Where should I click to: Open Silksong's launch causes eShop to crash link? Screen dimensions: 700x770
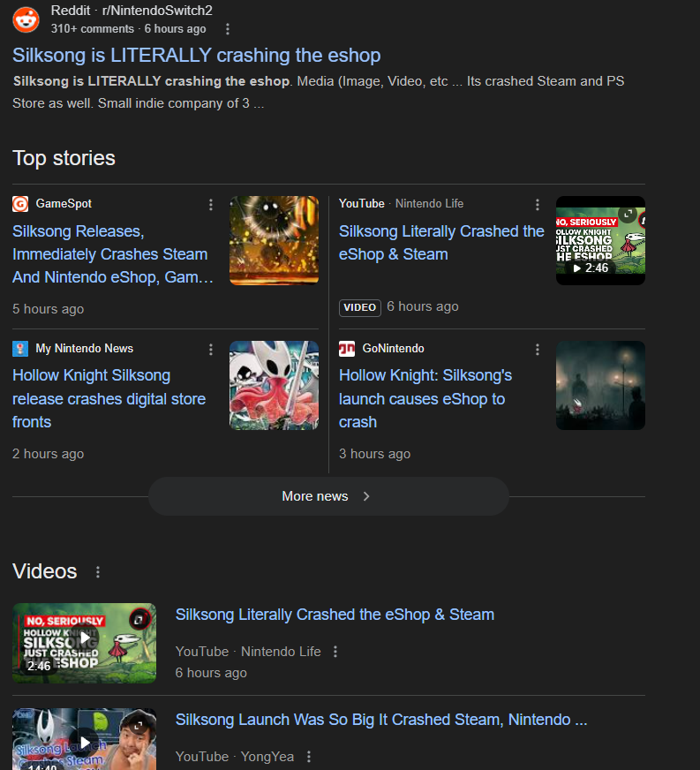pyautogui.click(x=425, y=399)
